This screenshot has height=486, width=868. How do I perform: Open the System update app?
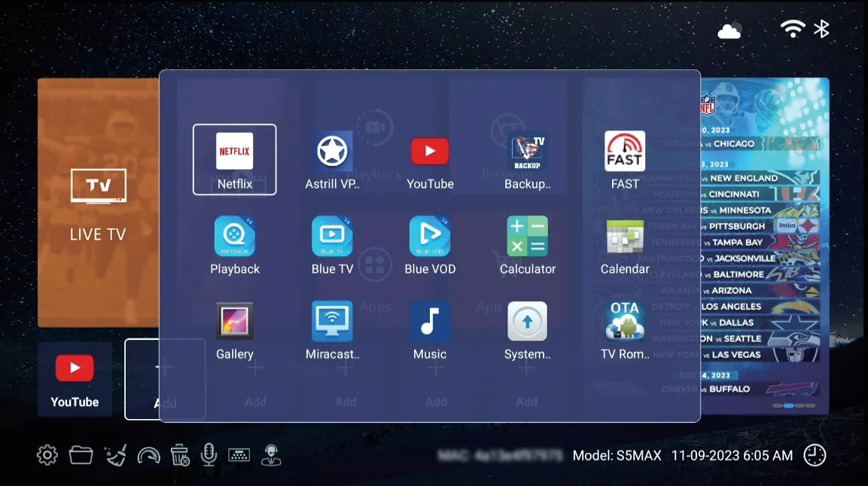(528, 331)
